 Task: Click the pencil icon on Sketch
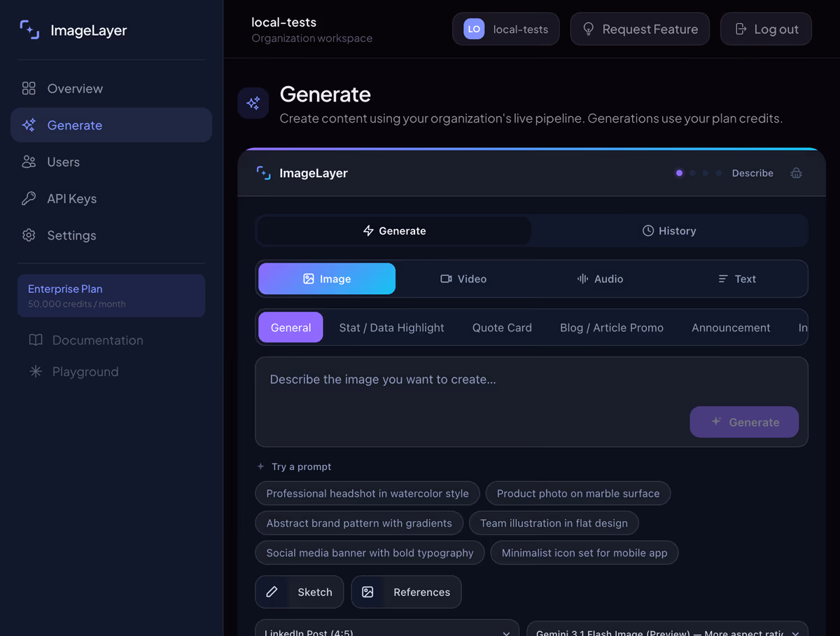click(x=272, y=592)
